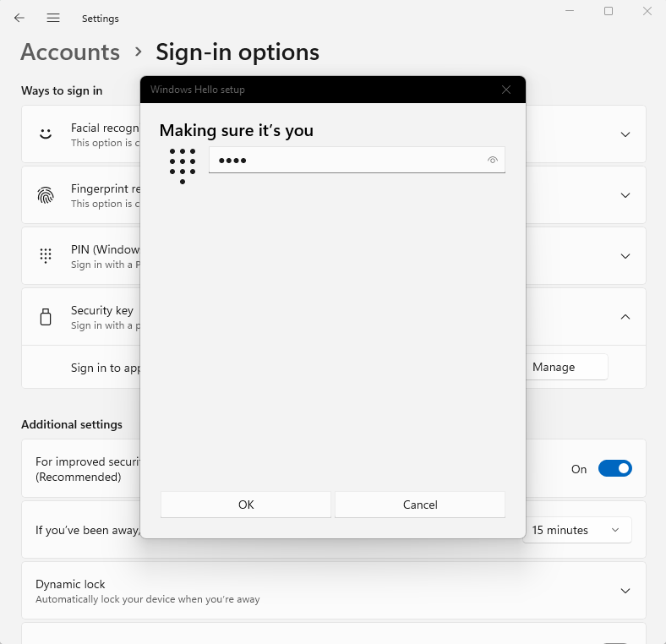
Task: Confirm PIN with OK button
Action: 245,505
